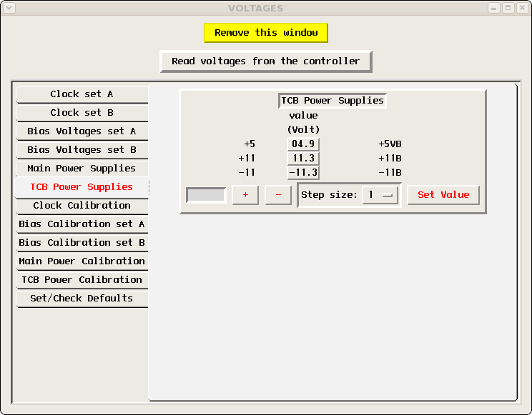Viewport: 532px width, 415px height.
Task: Switch to Clock set B tab
Action: click(82, 113)
